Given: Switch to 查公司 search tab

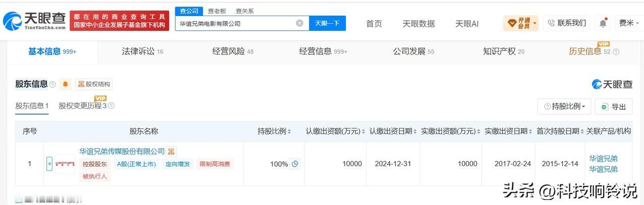Looking at the screenshot, I should click(189, 11).
